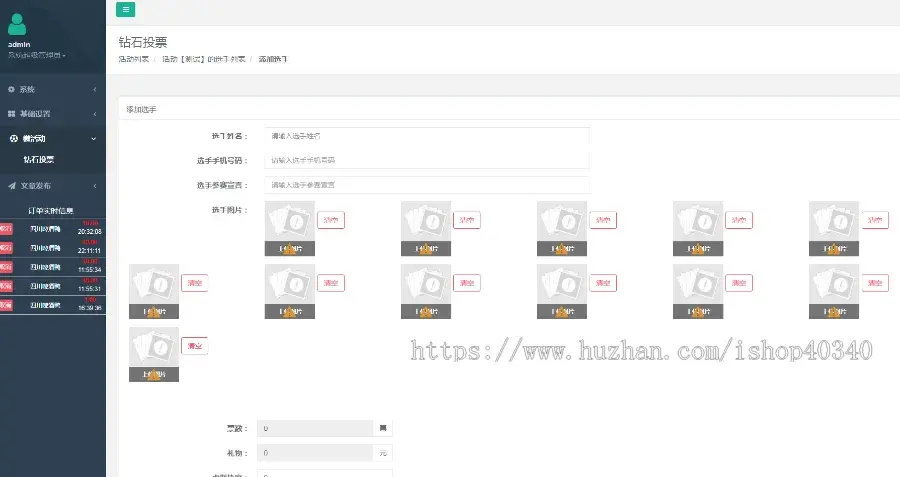
Task: Open the order entry timestamped 20:32:08
Action: click(x=53, y=228)
